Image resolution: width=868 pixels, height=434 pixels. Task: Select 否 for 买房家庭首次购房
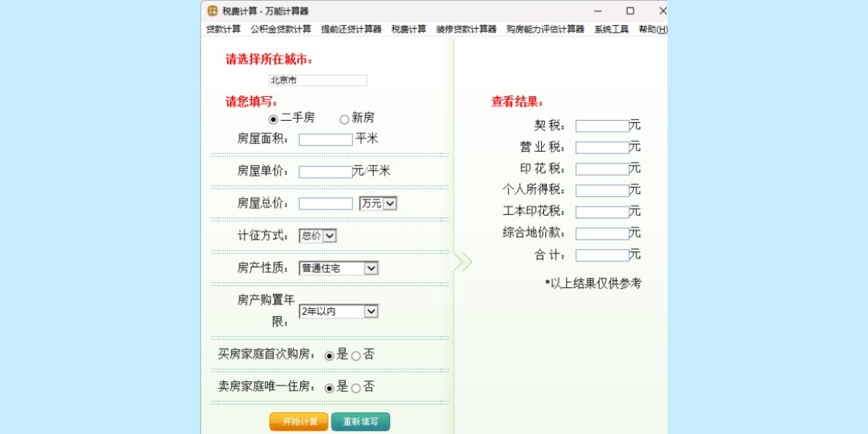356,356
